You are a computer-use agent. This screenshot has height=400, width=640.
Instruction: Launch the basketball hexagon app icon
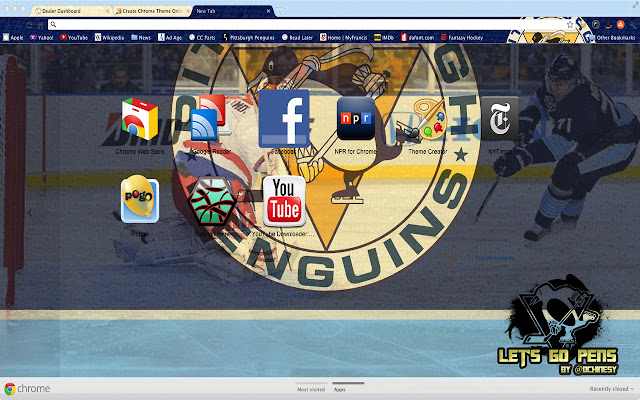point(212,201)
